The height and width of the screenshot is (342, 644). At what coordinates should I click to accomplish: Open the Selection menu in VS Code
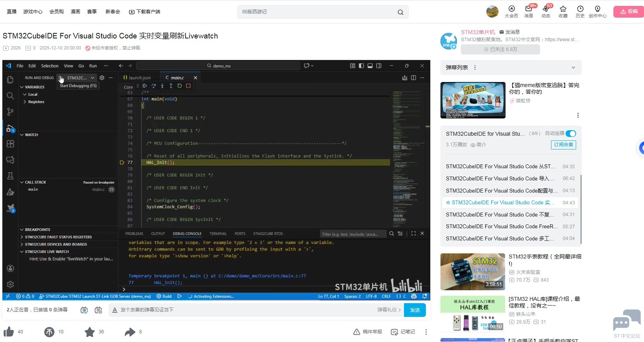point(50,66)
